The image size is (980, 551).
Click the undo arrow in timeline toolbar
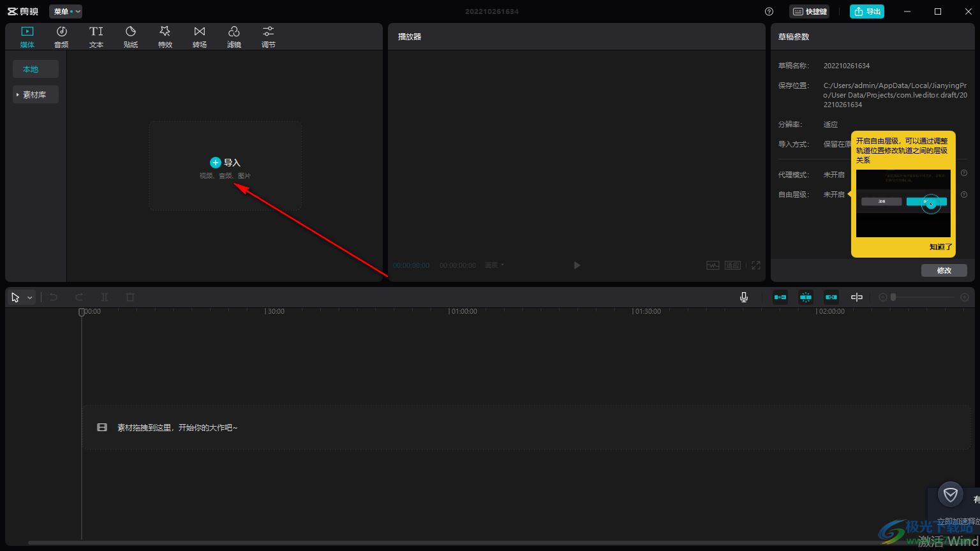(54, 297)
